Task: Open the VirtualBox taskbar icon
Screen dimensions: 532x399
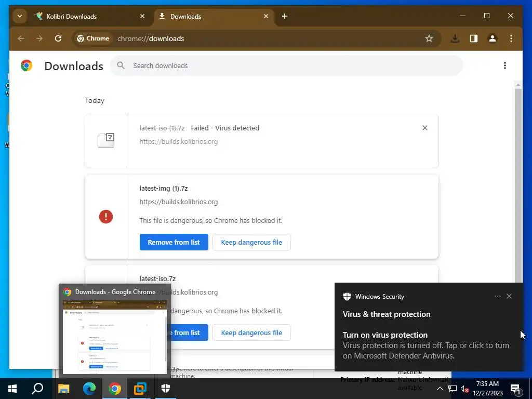Action: click(x=140, y=389)
